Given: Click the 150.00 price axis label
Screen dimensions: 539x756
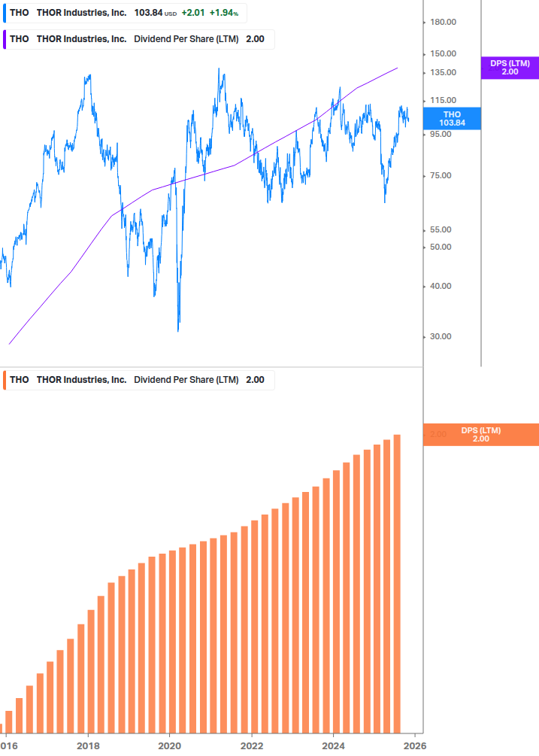Looking at the screenshot, I should point(443,53).
